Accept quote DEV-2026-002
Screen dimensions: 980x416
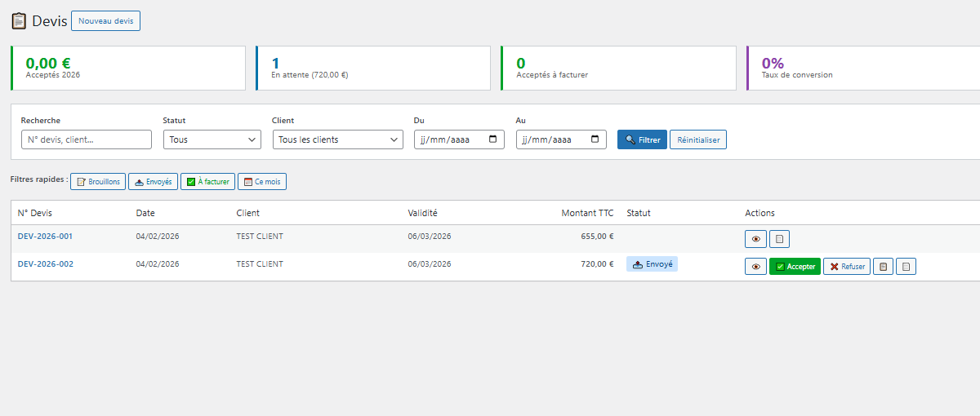[795, 267]
